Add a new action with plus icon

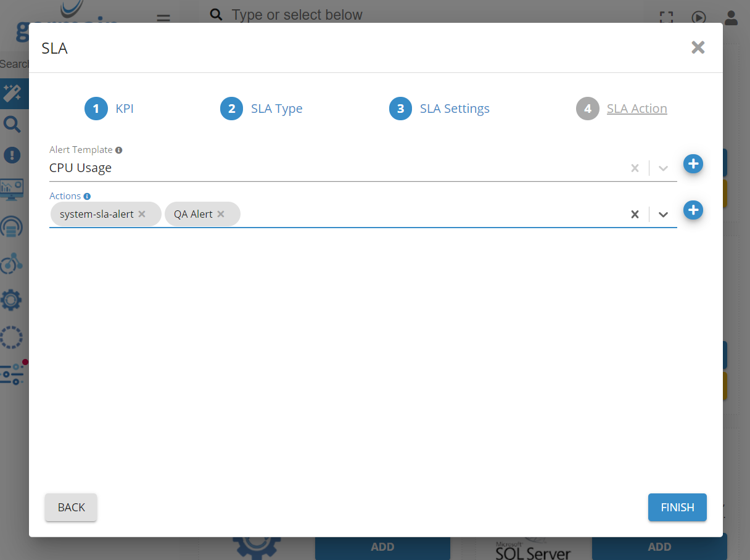click(693, 210)
